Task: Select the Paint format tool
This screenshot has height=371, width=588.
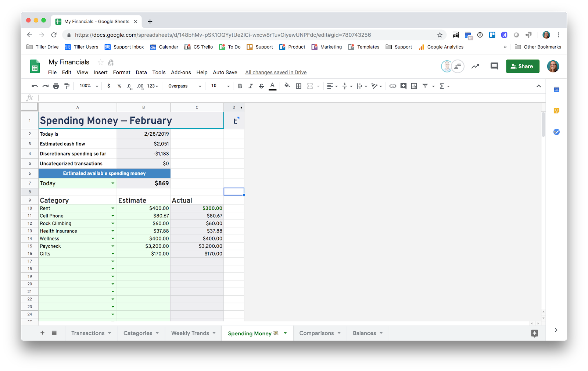Action: pyautogui.click(x=67, y=86)
